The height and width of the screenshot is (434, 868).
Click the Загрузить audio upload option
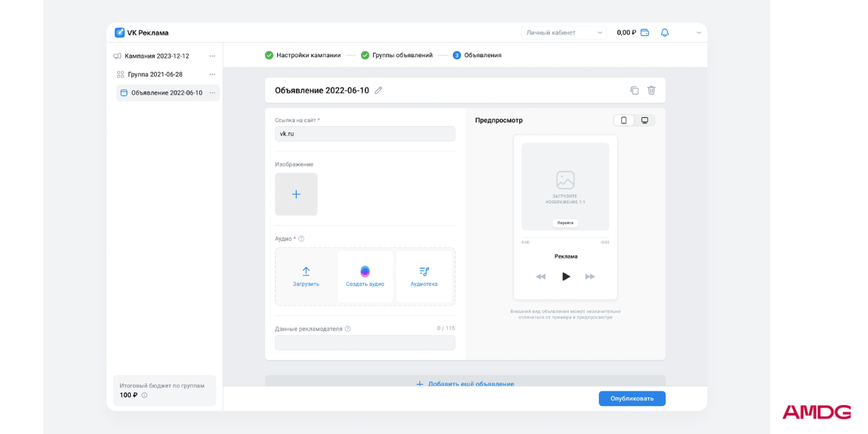click(x=306, y=277)
